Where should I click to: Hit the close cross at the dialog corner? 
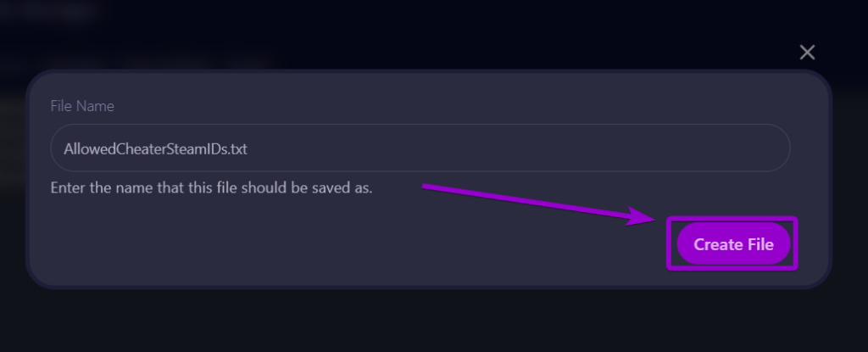(x=807, y=53)
